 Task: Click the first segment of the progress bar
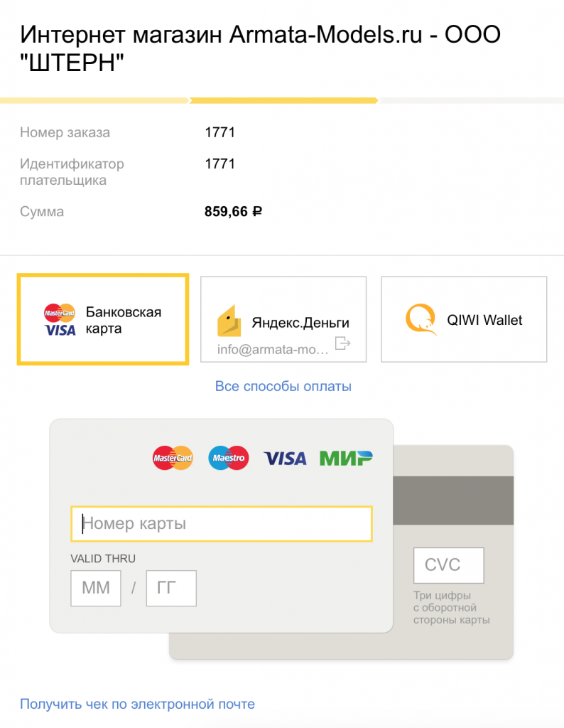click(94, 100)
